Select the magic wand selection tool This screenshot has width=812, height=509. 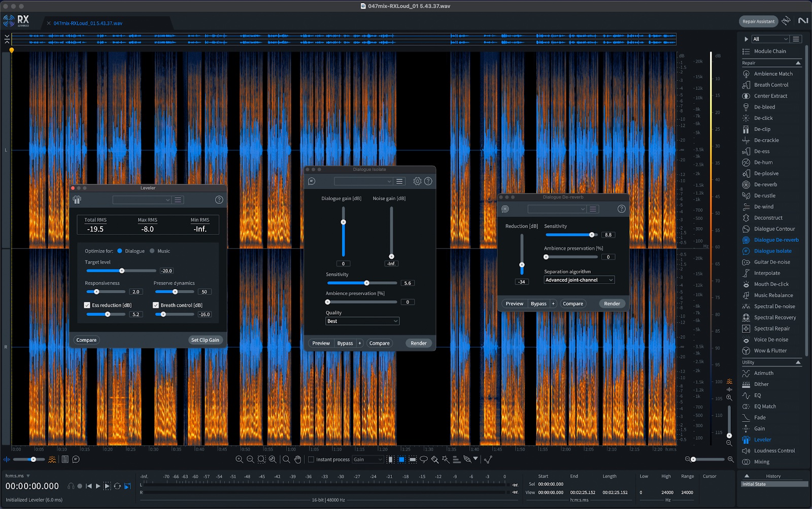click(x=446, y=459)
